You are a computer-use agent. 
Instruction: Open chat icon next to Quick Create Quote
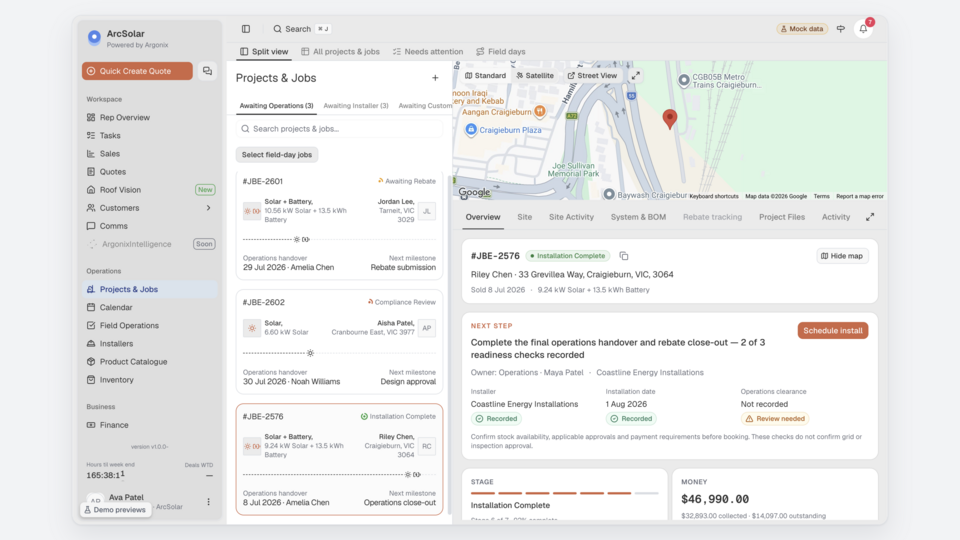click(208, 71)
